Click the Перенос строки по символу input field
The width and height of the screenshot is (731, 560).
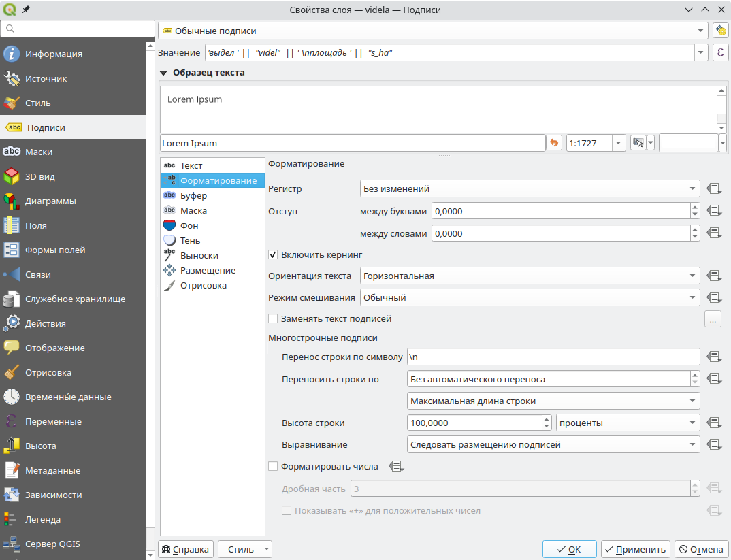tap(553, 357)
